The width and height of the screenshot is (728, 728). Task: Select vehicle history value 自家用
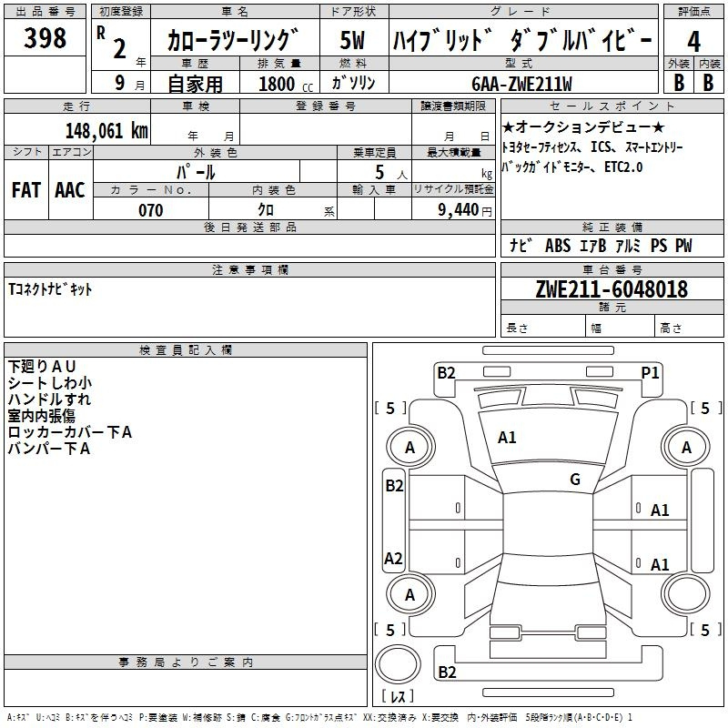[195, 84]
